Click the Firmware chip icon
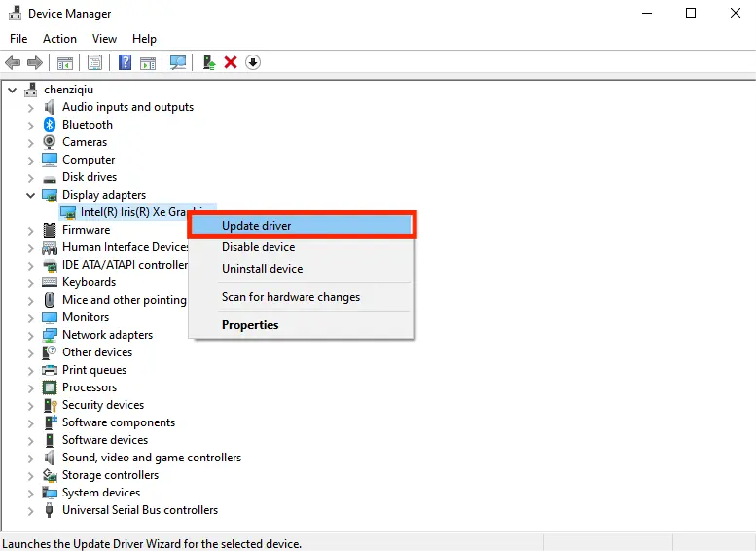This screenshot has width=756, height=551. (50, 230)
